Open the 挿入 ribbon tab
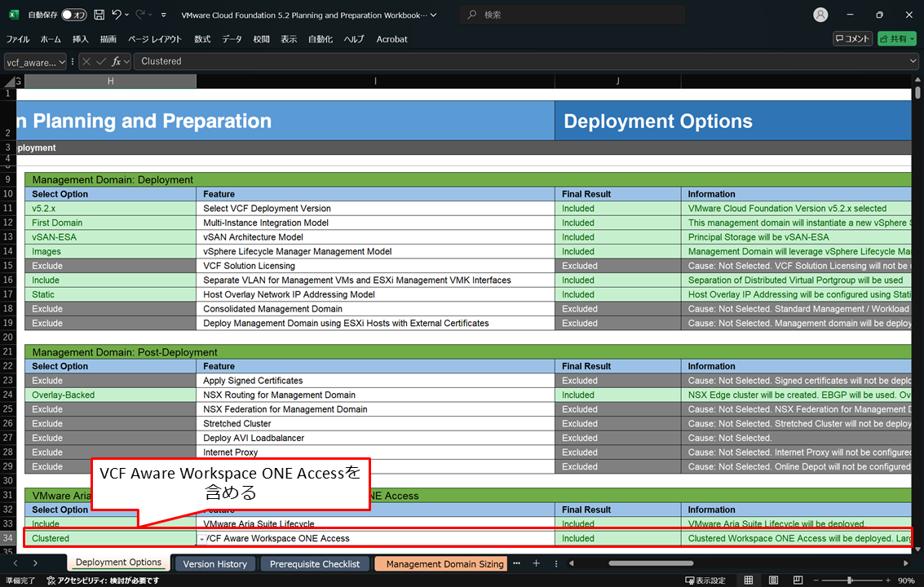 click(x=80, y=39)
